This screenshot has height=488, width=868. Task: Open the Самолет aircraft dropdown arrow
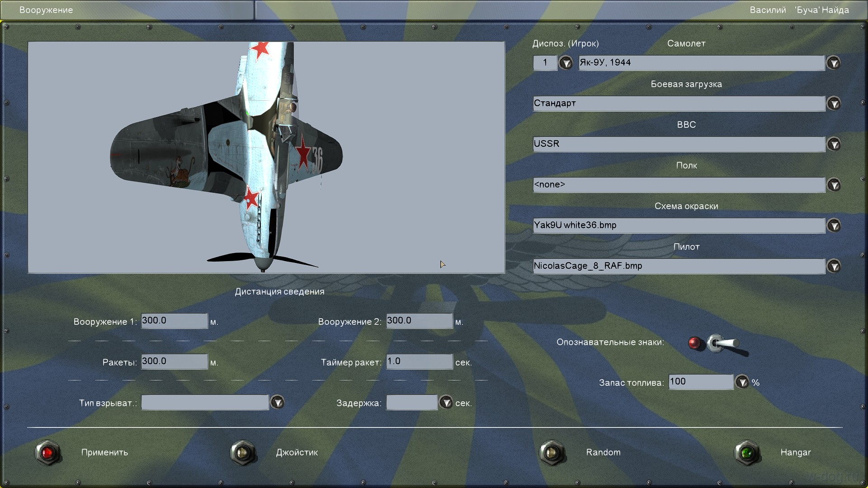(833, 63)
